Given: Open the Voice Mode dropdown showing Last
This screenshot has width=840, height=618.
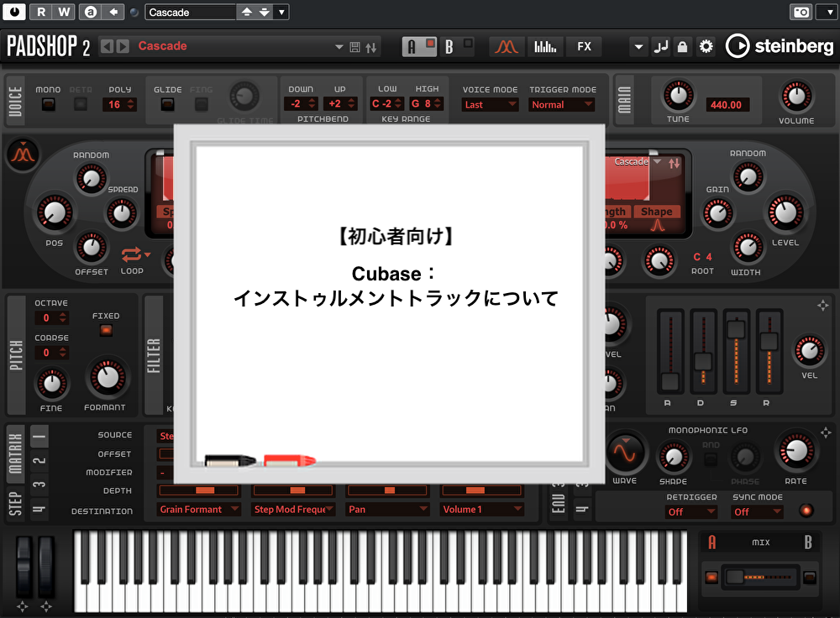Looking at the screenshot, I should tap(490, 105).
